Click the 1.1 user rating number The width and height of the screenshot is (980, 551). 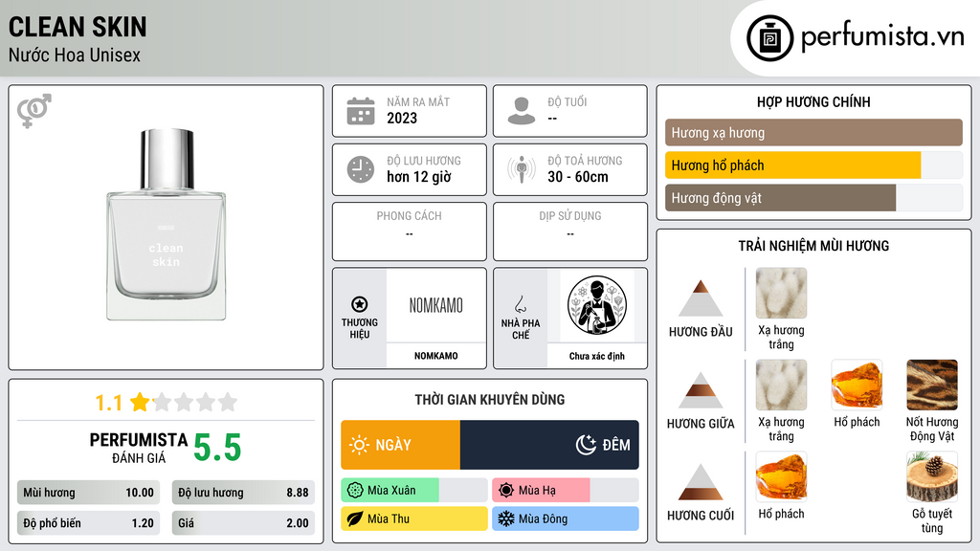(x=108, y=403)
